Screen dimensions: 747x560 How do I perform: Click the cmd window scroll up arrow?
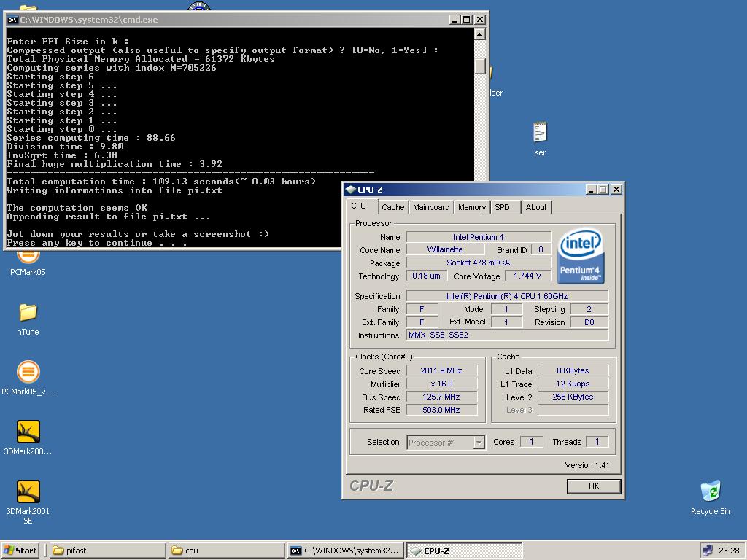480,34
